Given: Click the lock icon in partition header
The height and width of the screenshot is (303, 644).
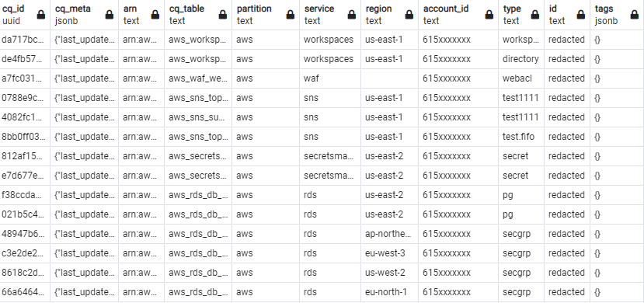Looking at the screenshot, I should point(291,15).
